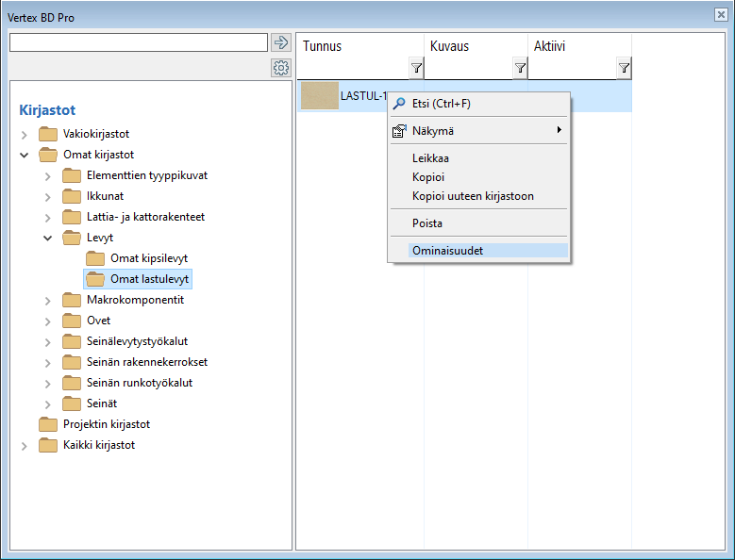This screenshot has height=560, width=735.
Task: Expand the Makrokomponentit folder
Action: click(48, 300)
